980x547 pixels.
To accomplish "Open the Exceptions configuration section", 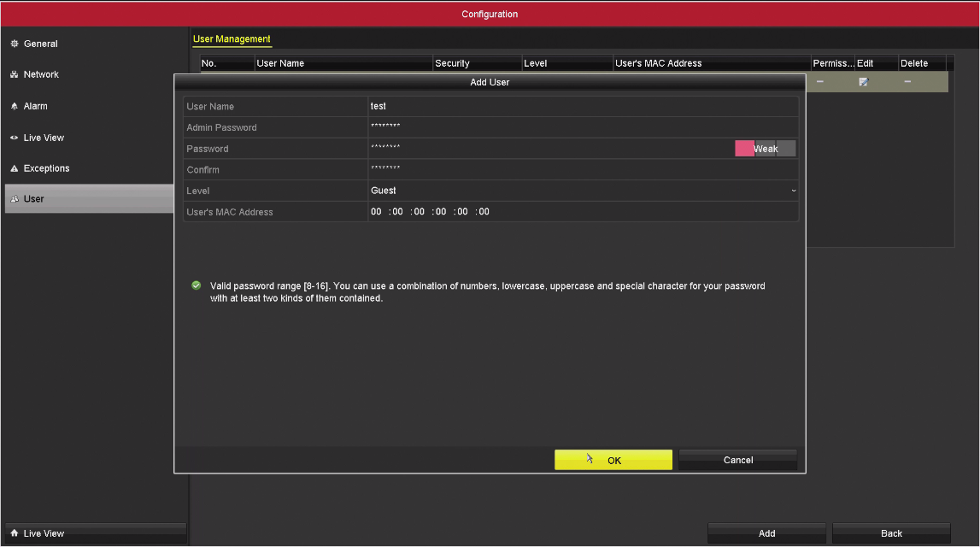I will [46, 168].
